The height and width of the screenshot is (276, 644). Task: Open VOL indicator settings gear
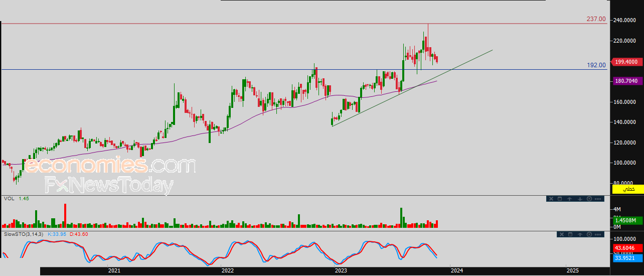click(589, 199)
